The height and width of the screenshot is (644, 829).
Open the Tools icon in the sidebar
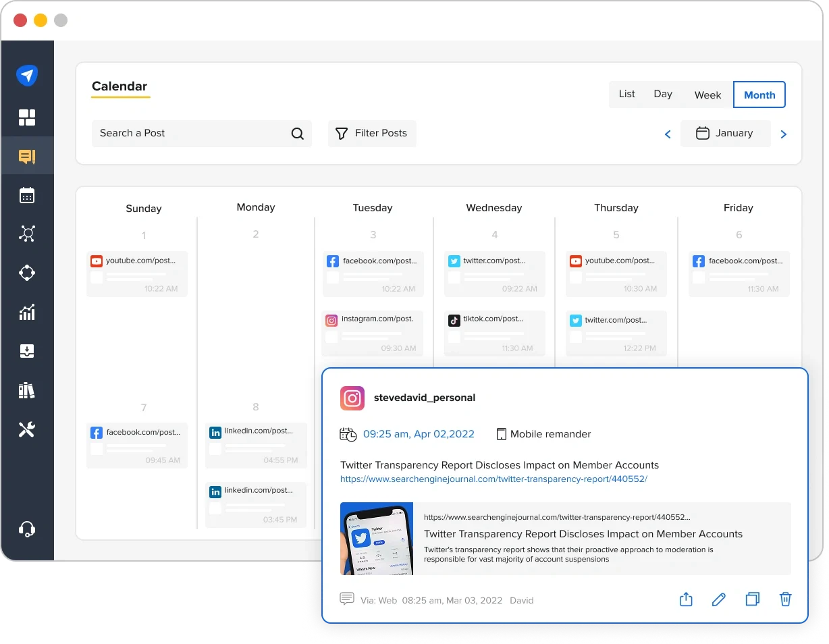click(x=27, y=429)
